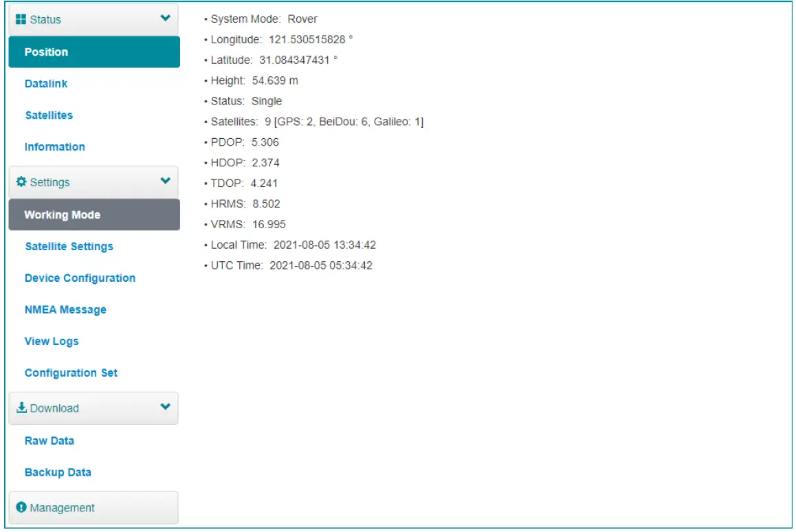View the Satellites status page

click(50, 115)
